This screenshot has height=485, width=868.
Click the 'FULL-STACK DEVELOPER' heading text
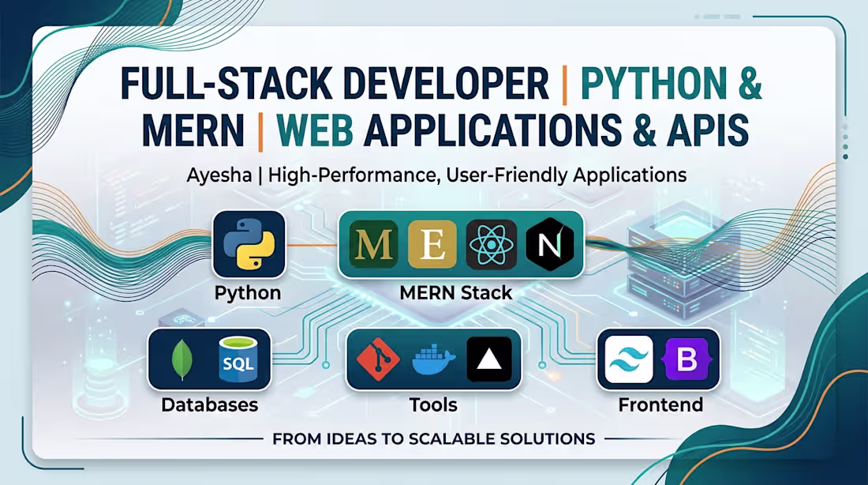(x=335, y=84)
